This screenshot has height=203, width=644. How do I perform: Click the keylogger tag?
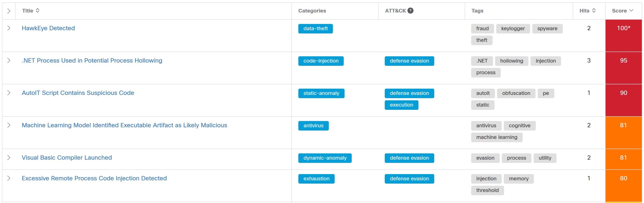pos(513,29)
